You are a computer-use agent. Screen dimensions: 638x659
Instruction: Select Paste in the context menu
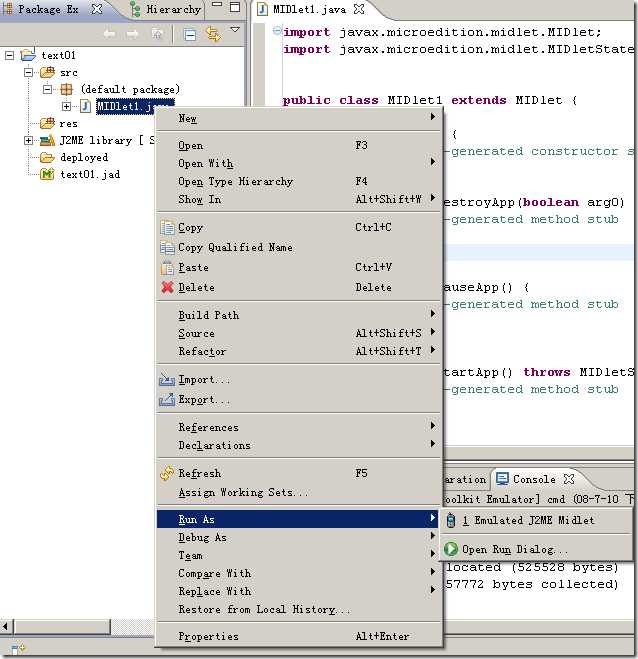pyautogui.click(x=193, y=268)
